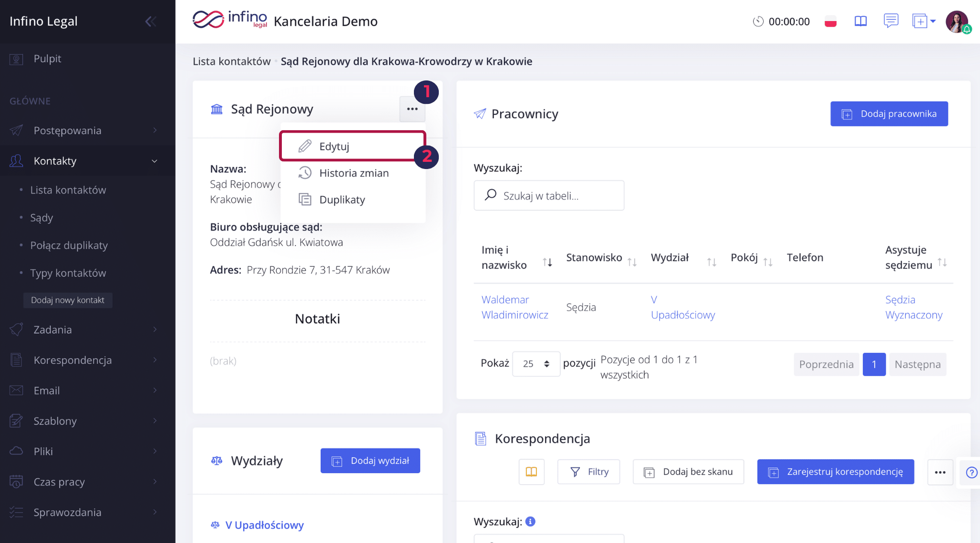Open V Upadłościowy department in Wydziały
The height and width of the screenshot is (543, 980).
(x=264, y=525)
